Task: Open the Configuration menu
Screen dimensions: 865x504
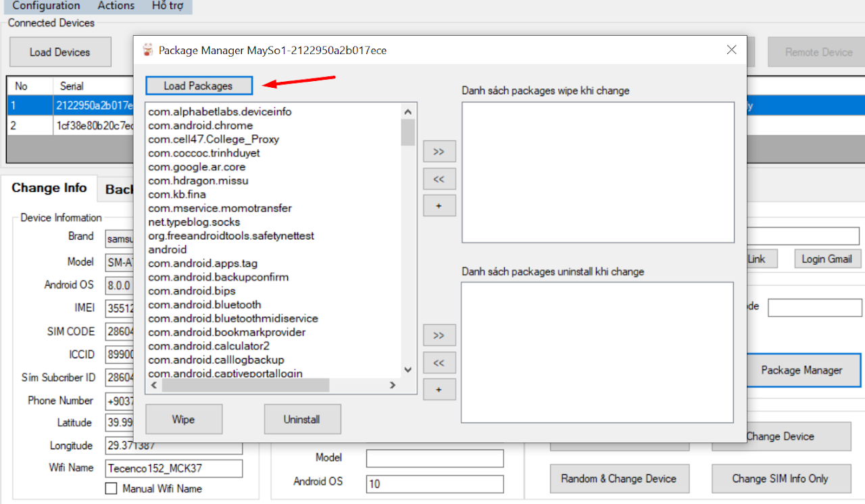Action: [x=46, y=6]
